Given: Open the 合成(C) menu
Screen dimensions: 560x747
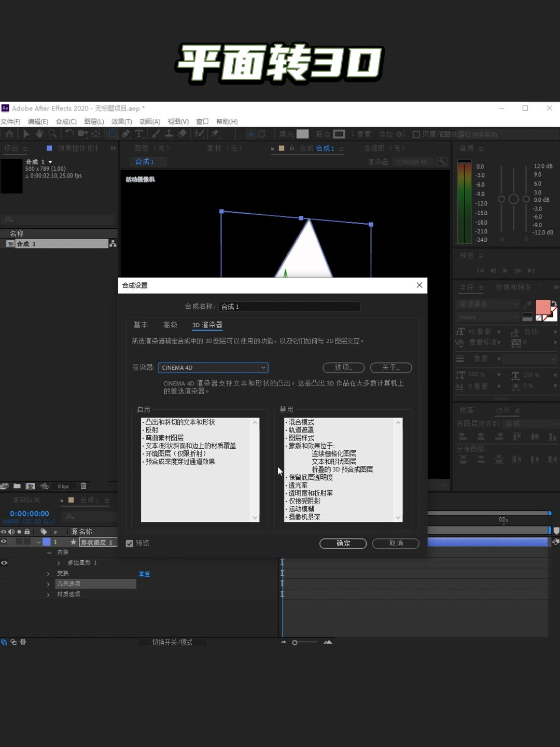Looking at the screenshot, I should tap(66, 121).
